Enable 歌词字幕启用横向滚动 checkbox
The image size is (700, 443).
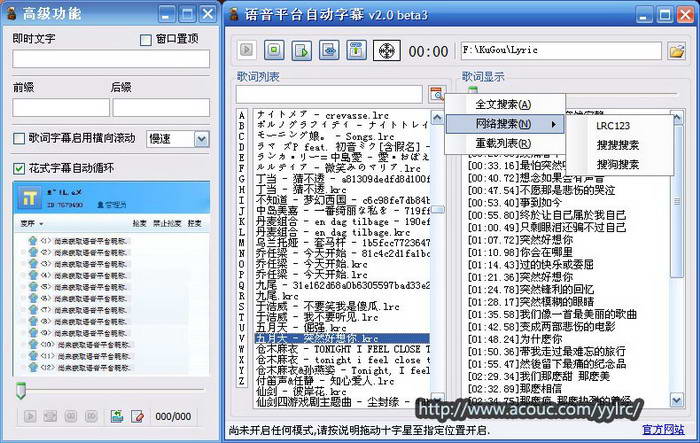coord(19,138)
